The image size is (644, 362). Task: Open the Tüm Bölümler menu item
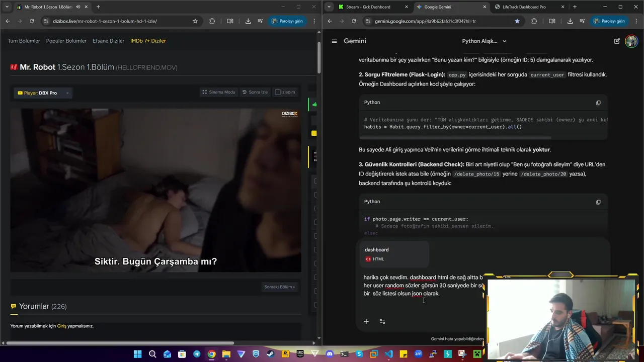(x=24, y=41)
